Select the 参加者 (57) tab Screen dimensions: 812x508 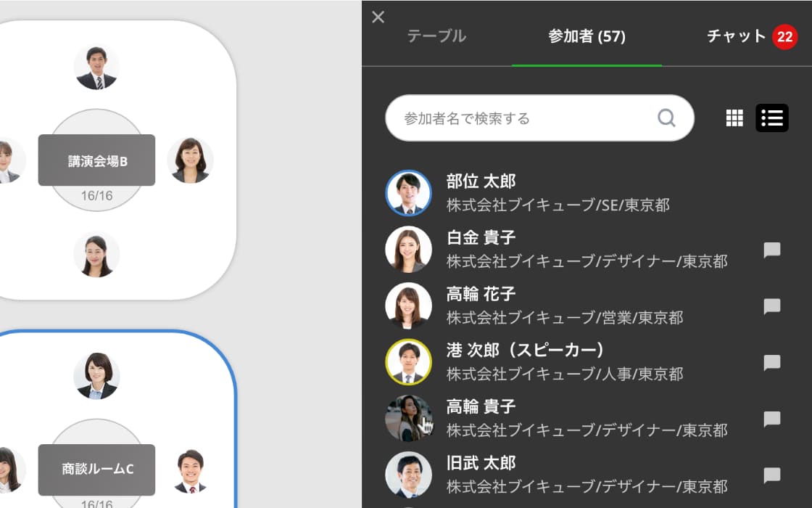click(x=587, y=36)
